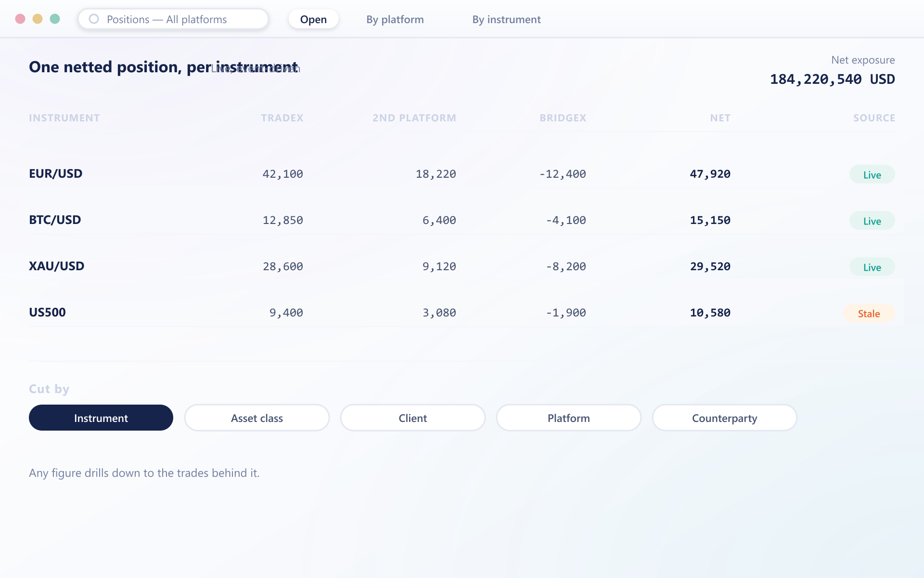The image size is (924, 578).
Task: Click the red window close dot
Action: 20,19
